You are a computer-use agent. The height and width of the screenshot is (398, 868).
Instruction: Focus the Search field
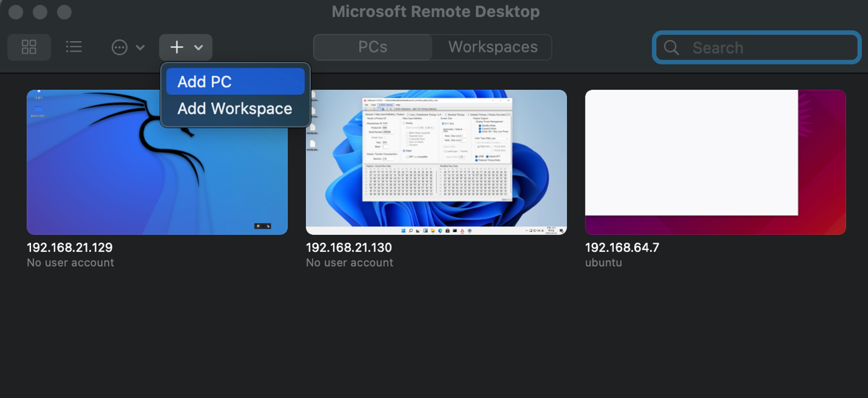click(757, 47)
